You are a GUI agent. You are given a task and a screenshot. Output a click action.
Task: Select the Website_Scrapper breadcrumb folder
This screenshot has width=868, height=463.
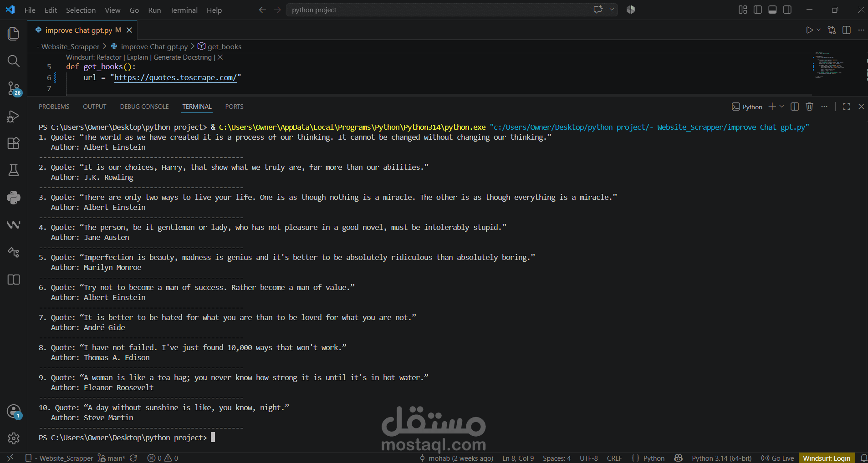tap(70, 46)
